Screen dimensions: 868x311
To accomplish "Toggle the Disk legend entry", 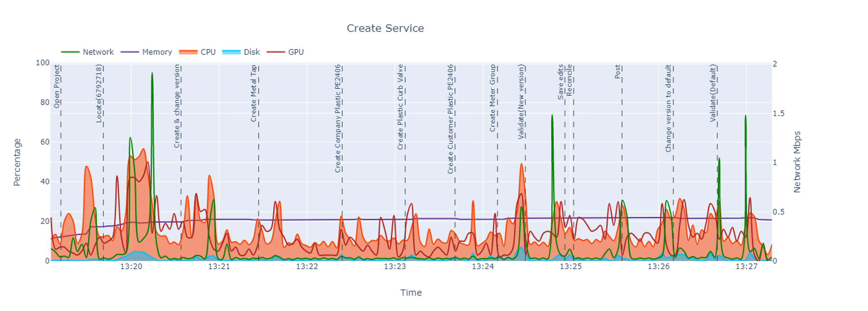I will point(241,52).
